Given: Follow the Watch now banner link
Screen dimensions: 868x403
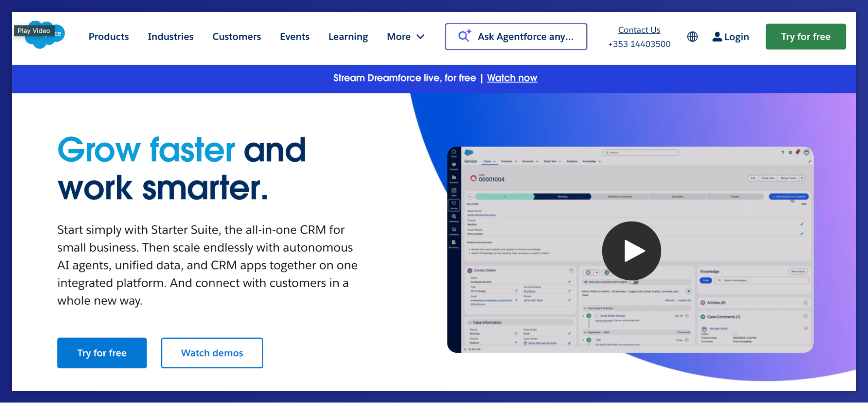Looking at the screenshot, I should (512, 78).
